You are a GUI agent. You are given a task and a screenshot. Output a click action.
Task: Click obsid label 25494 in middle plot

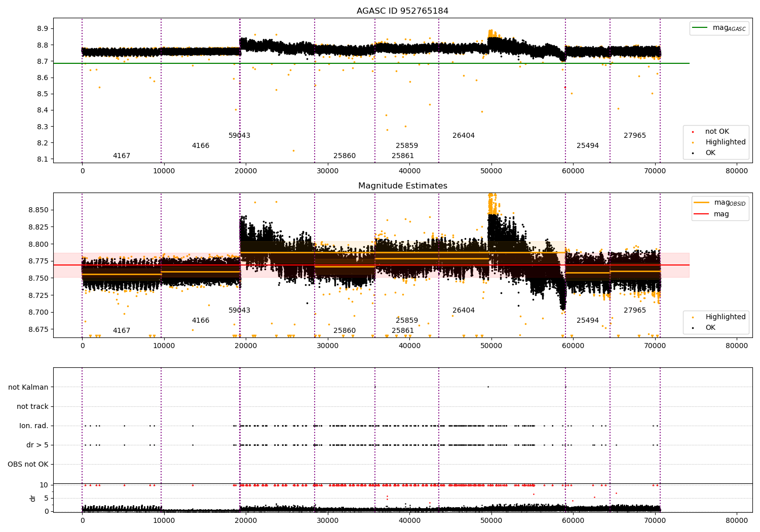pyautogui.click(x=588, y=321)
